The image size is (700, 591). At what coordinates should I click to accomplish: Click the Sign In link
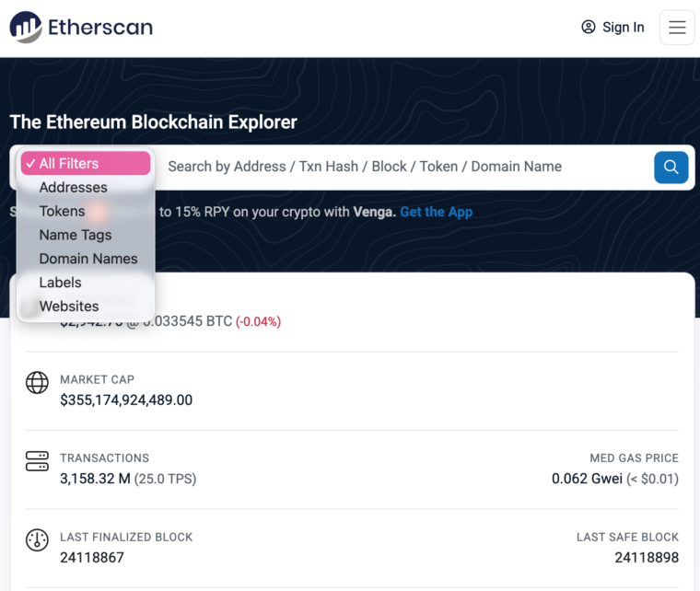[623, 28]
